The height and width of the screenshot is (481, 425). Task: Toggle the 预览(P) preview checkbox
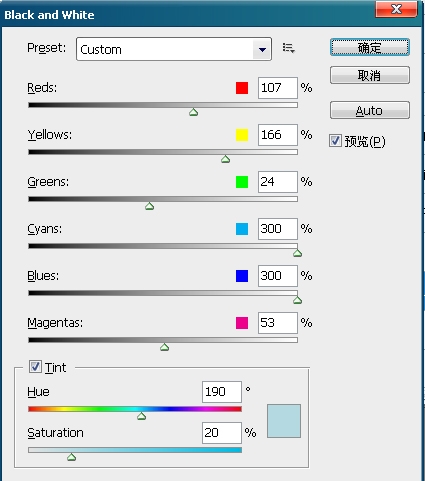coord(335,141)
